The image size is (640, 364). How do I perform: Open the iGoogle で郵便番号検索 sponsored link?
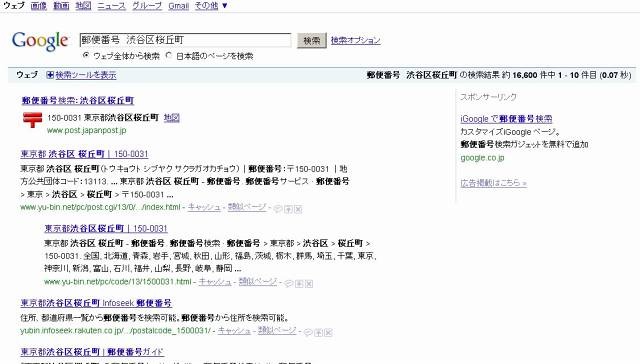(x=506, y=119)
